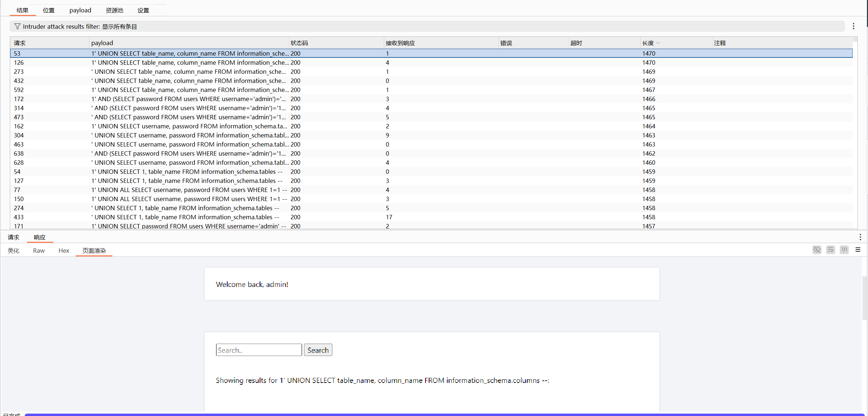
Task: Click the filter funnel icon
Action: (17, 27)
